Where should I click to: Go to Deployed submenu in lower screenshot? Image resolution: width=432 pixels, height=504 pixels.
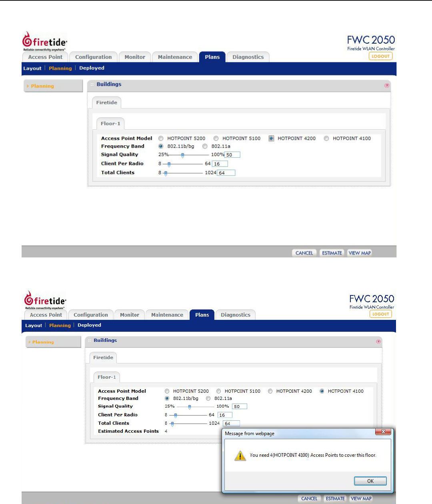point(89,325)
